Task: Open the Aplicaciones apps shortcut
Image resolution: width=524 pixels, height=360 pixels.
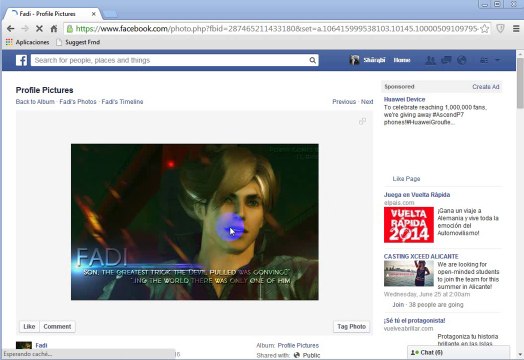Action: click(27, 42)
